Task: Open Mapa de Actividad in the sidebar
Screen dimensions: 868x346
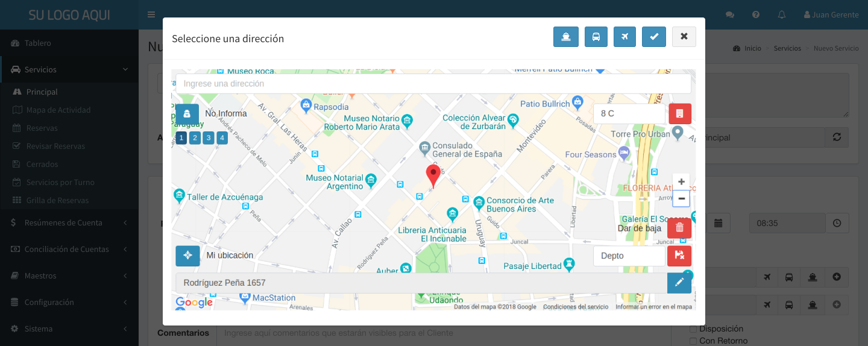Action: click(x=58, y=110)
